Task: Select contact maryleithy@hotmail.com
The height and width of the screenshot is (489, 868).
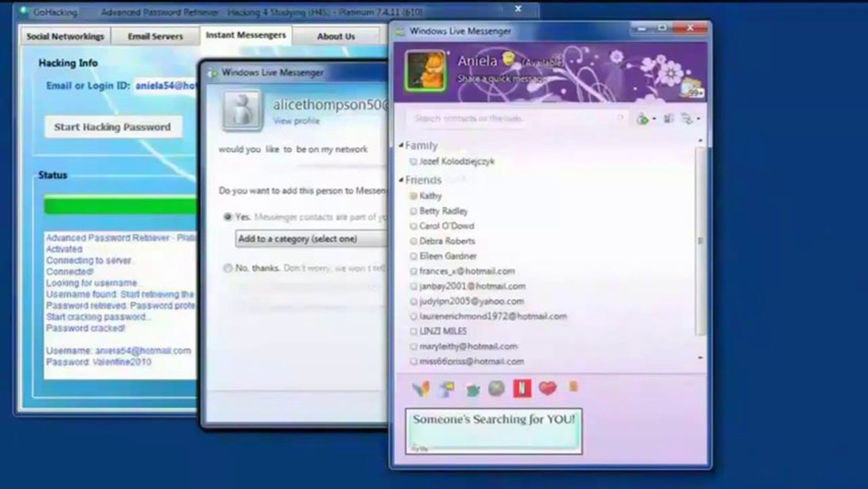Action: click(468, 346)
